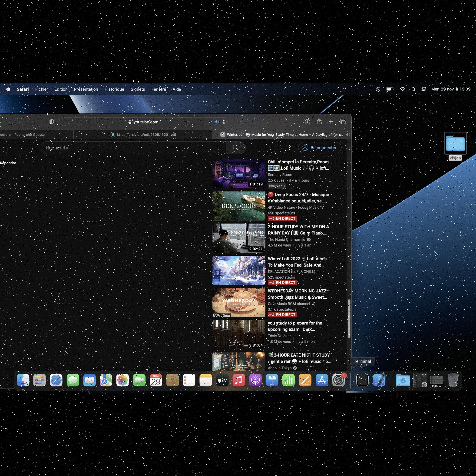The image size is (476, 476).
Task: Open Spotlight search in menu bar
Action: (413, 89)
